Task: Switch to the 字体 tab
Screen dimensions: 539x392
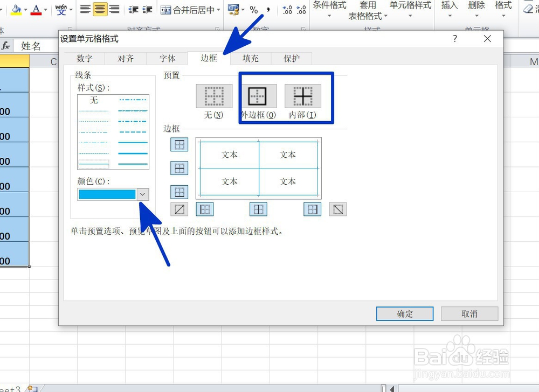Action: pyautogui.click(x=167, y=58)
